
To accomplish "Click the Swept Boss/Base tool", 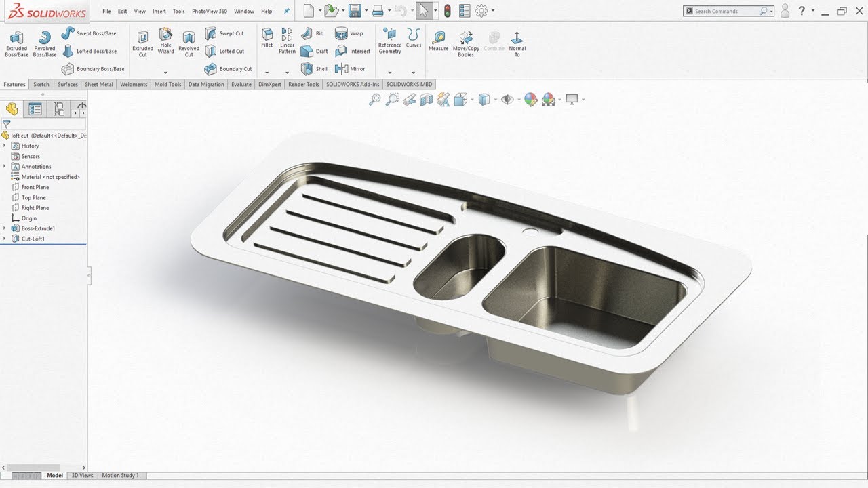I will coord(88,33).
